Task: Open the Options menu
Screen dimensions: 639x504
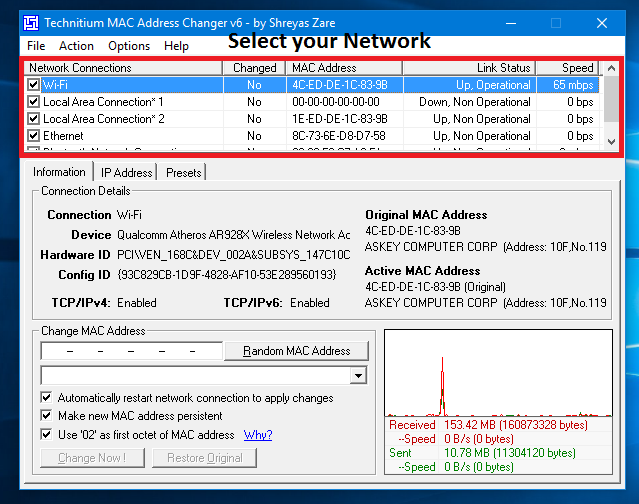Action: (x=129, y=46)
